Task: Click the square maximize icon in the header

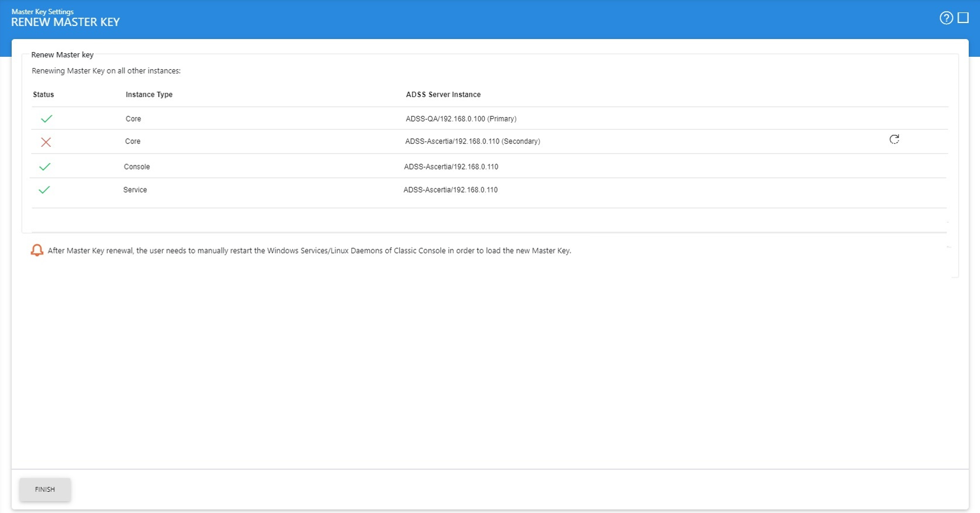Action: point(963,18)
